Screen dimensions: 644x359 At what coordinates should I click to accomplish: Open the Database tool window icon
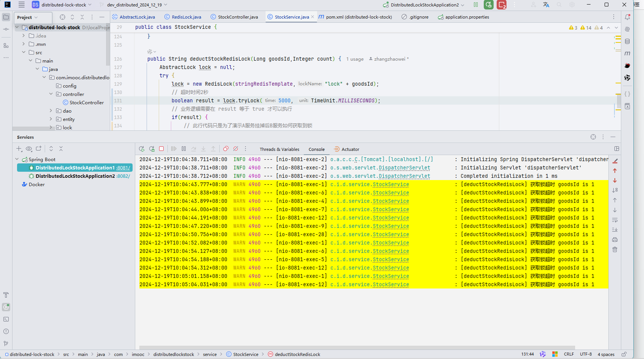(627, 41)
